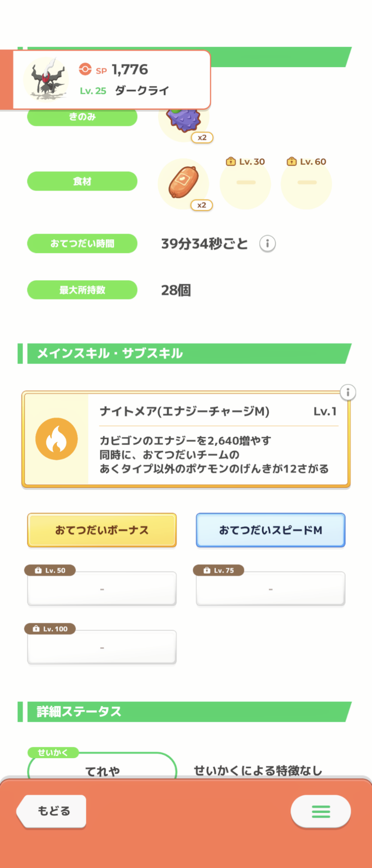Tap the きのみ label pill
The image size is (372, 868).
click(82, 117)
